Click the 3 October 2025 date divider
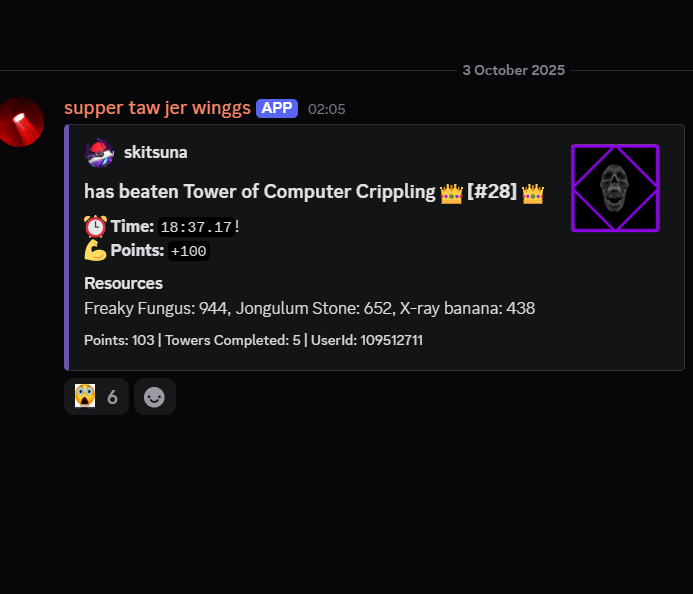This screenshot has width=693, height=594. tap(514, 70)
